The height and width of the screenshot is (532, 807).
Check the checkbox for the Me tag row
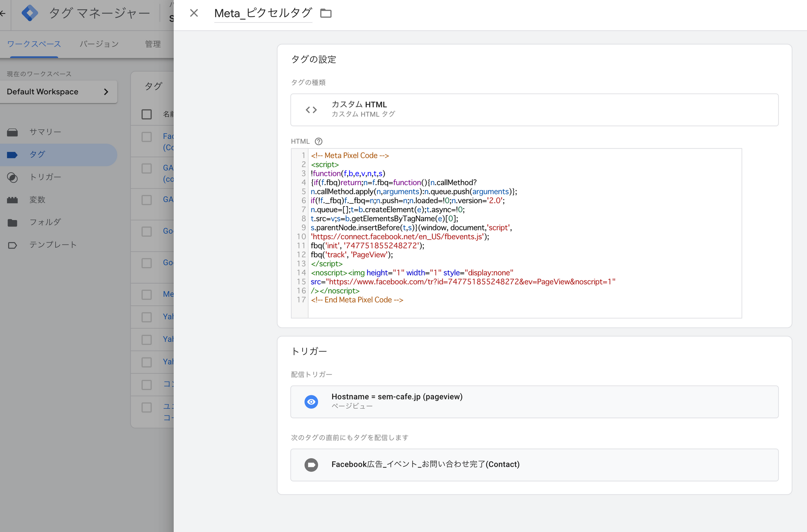click(146, 294)
